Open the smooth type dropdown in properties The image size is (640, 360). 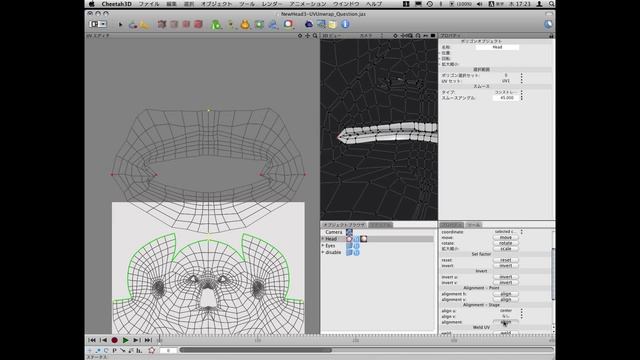508,92
